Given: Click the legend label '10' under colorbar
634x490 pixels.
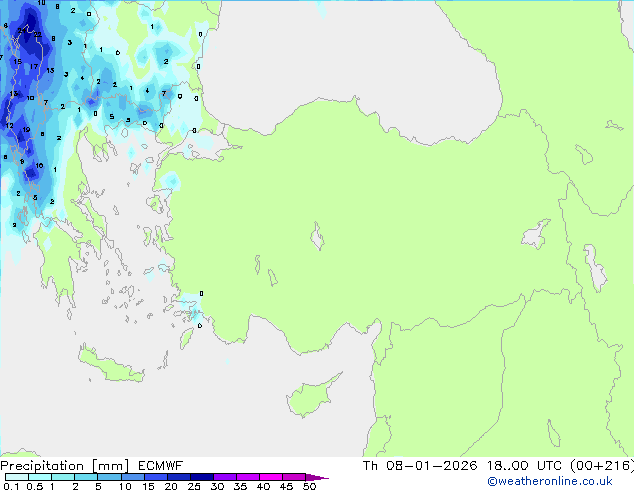Looking at the screenshot, I should point(125,486).
